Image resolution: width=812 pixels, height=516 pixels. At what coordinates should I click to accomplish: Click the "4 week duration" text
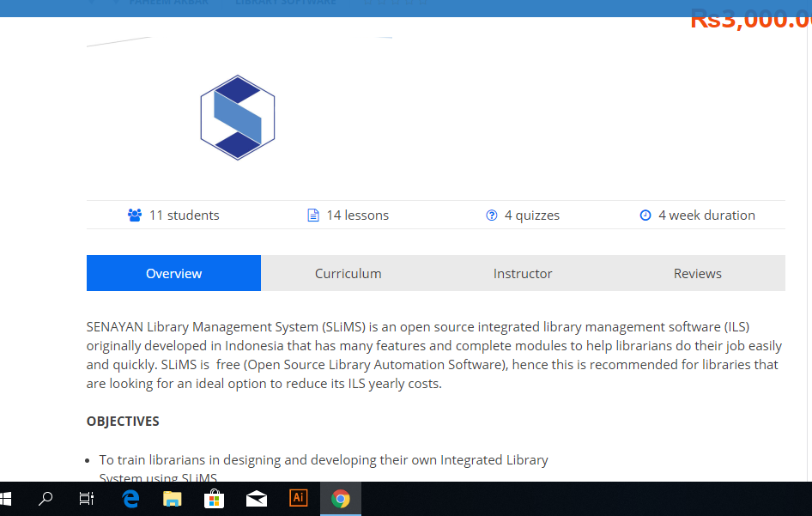point(706,215)
